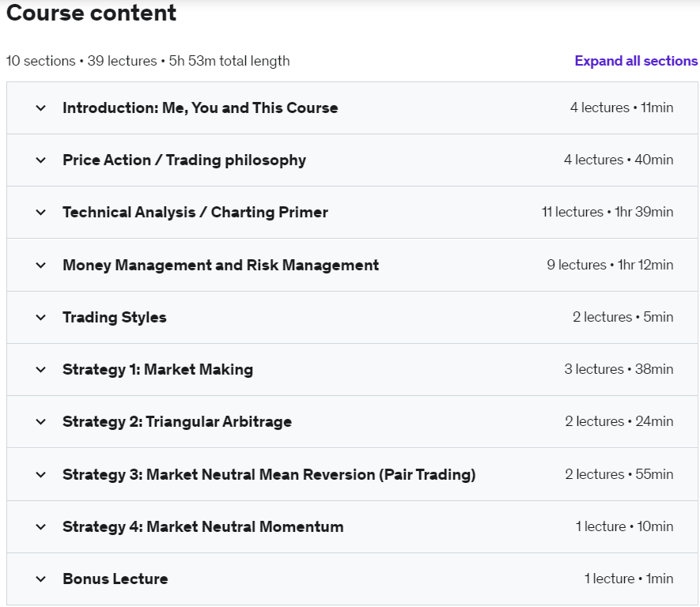
Task: Click chevron for Strategy 1: Market Making
Action: click(41, 369)
